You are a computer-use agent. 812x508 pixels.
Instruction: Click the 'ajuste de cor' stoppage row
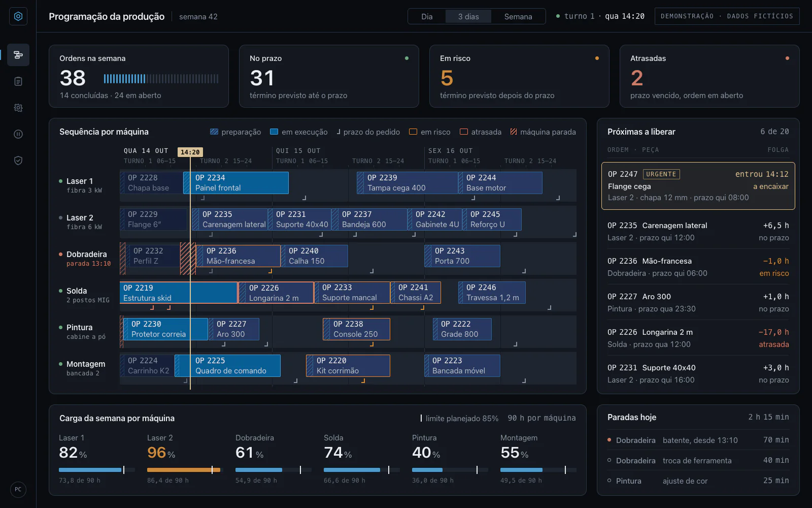click(698, 481)
